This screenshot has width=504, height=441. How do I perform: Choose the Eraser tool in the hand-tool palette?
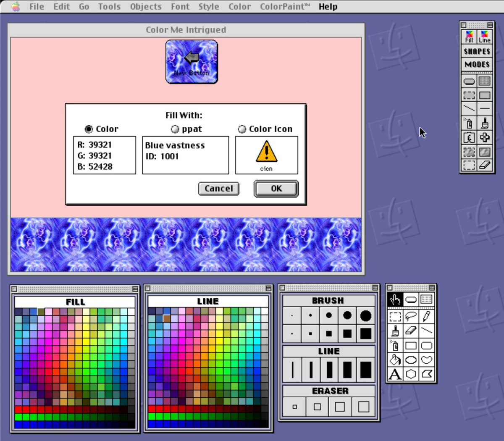(x=411, y=331)
